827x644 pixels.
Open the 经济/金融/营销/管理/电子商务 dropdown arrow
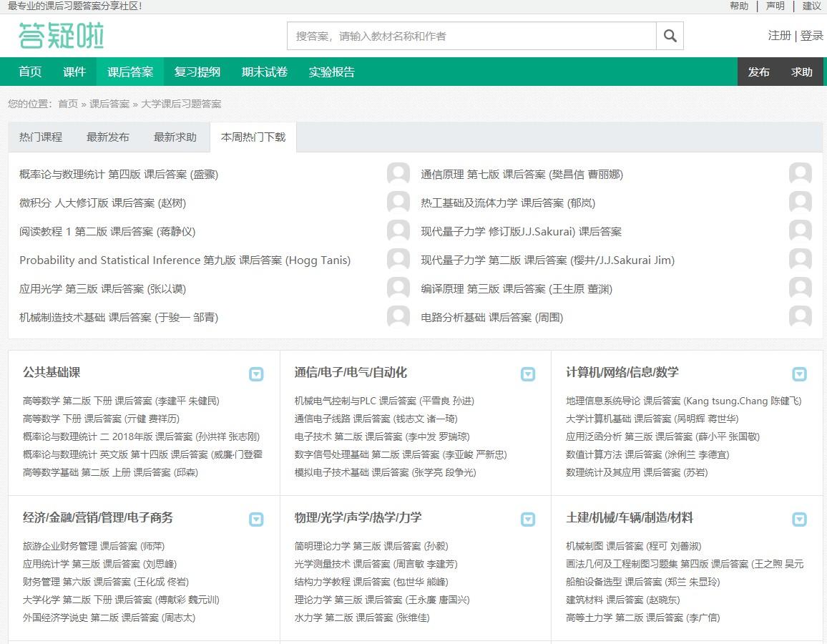256,519
